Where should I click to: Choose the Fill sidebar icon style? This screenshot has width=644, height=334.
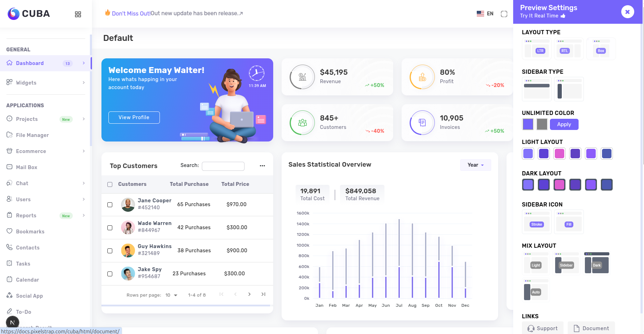pos(569,222)
